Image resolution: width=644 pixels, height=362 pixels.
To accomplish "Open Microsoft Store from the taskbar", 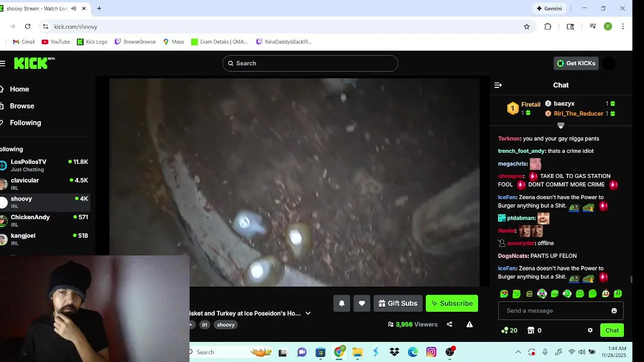I will pyautogui.click(x=320, y=352).
